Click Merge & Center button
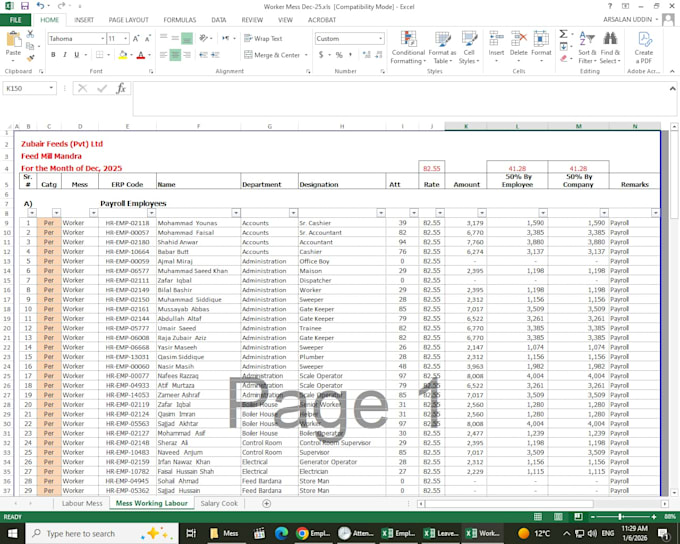This screenshot has width=680, height=544. point(272,55)
